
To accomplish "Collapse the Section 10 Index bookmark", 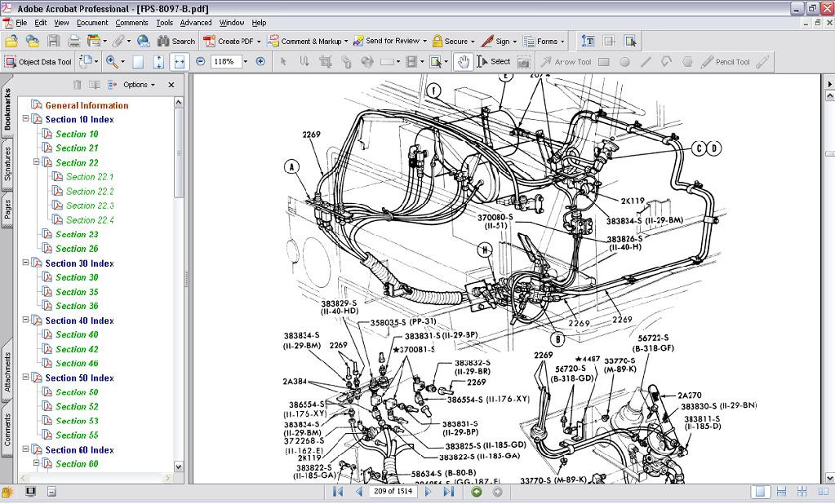I will [26, 119].
